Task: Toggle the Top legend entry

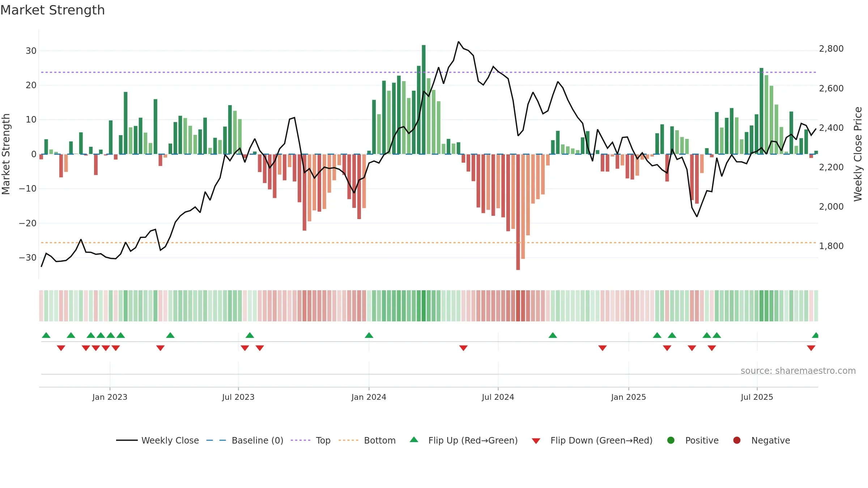Action: tap(311, 440)
